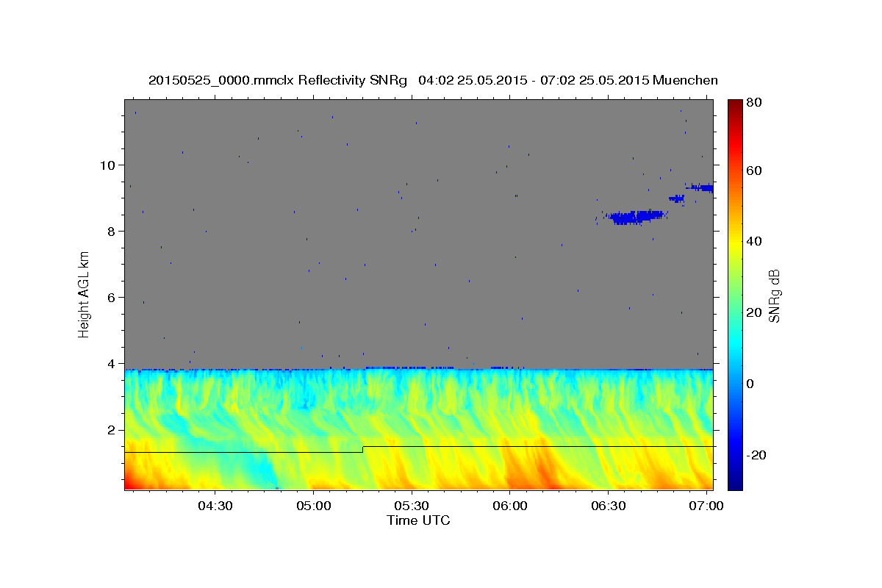Click the 05:30 time tick label
Image resolution: width=882 pixels, height=588 pixels.
412,506
